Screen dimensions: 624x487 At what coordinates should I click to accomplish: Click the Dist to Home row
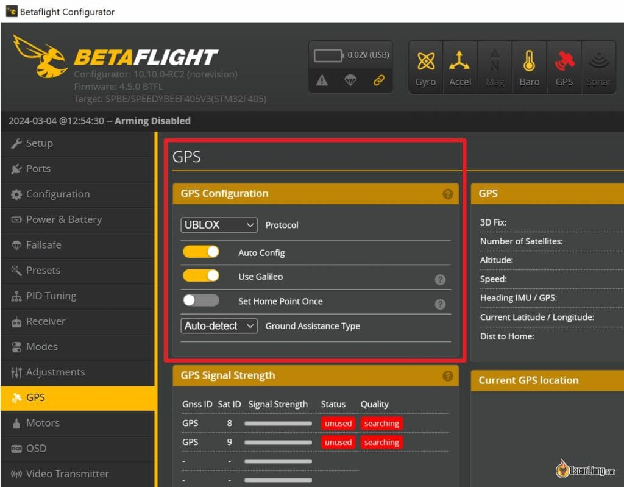(552, 336)
